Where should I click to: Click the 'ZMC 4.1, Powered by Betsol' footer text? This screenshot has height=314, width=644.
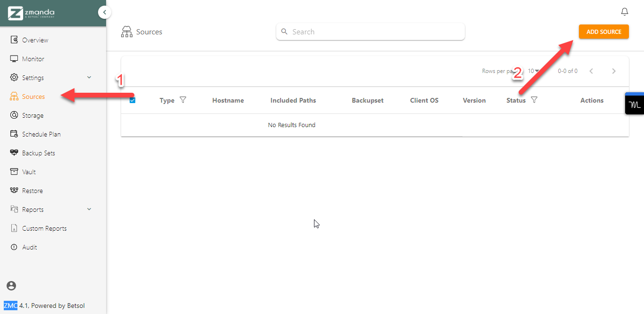pyautogui.click(x=44, y=306)
